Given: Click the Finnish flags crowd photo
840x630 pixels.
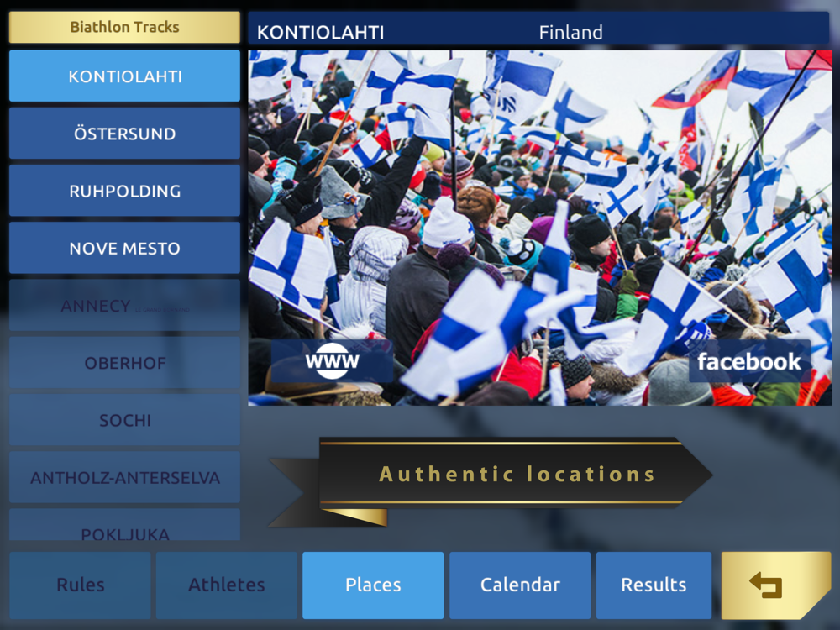Looking at the screenshot, I should (540, 228).
